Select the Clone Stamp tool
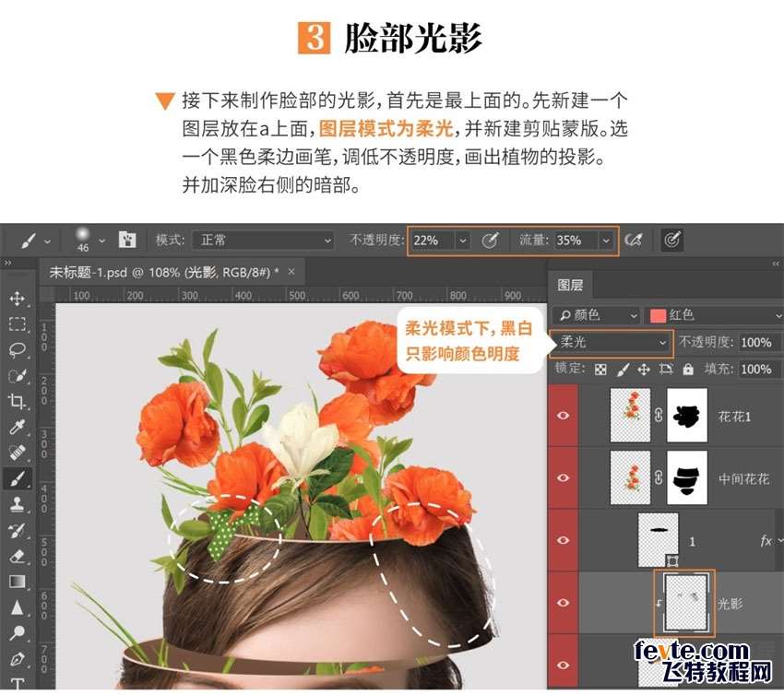This screenshot has width=784, height=695. click(17, 504)
